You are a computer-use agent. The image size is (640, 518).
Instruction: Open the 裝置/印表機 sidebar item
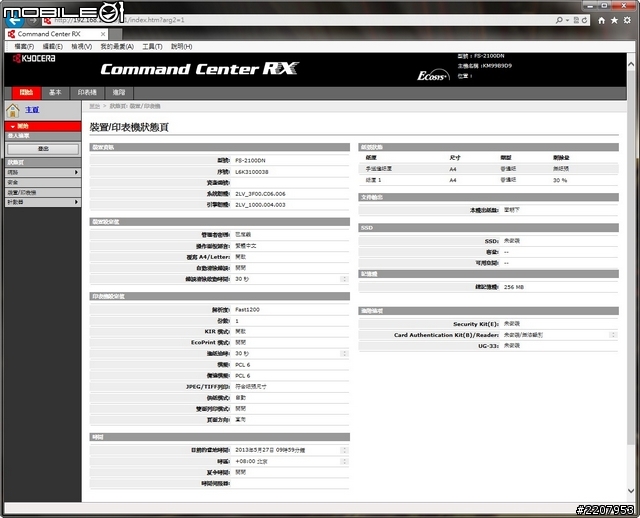pyautogui.click(x=43, y=192)
